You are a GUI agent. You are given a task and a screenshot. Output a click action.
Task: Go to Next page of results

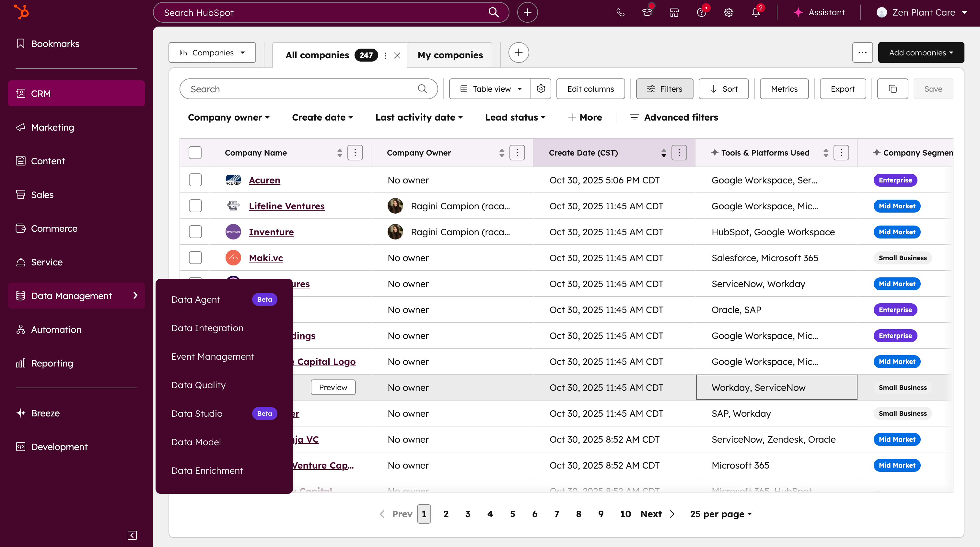658,514
